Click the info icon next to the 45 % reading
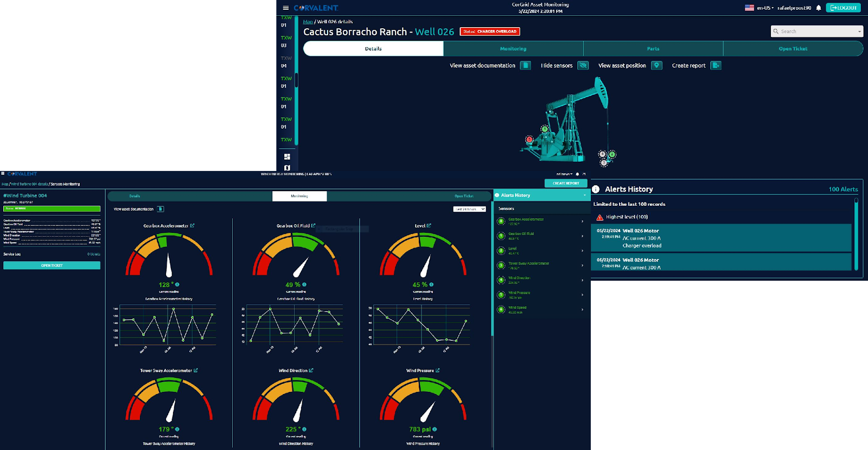 (432, 284)
